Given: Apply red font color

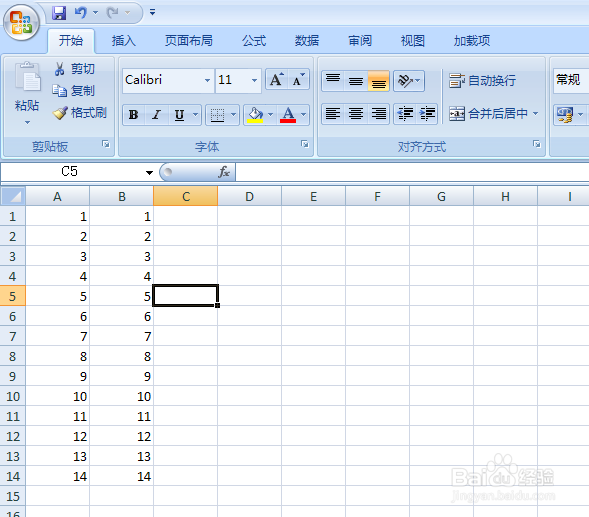Looking at the screenshot, I should point(288,115).
